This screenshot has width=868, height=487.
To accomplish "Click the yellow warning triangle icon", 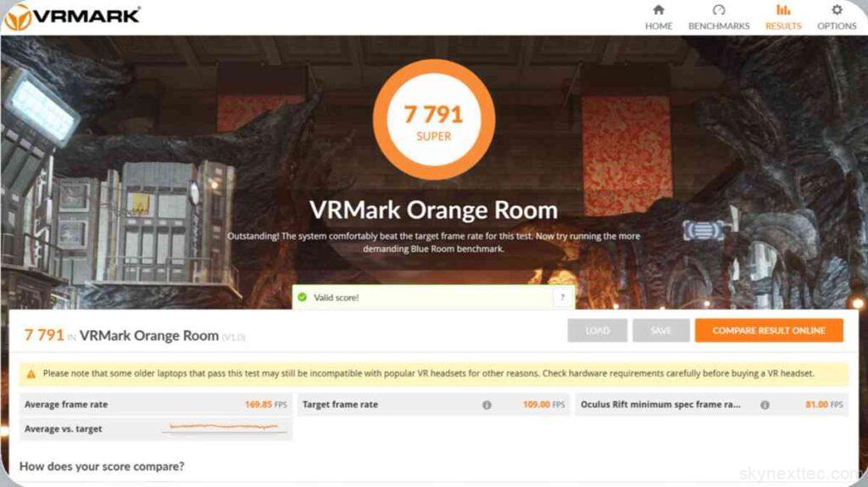I will click(x=31, y=374).
